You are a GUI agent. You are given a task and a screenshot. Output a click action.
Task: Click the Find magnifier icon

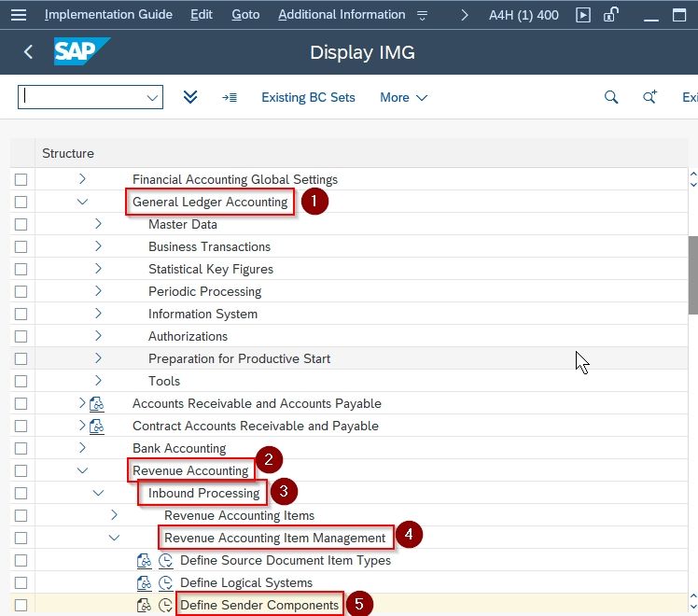611,97
